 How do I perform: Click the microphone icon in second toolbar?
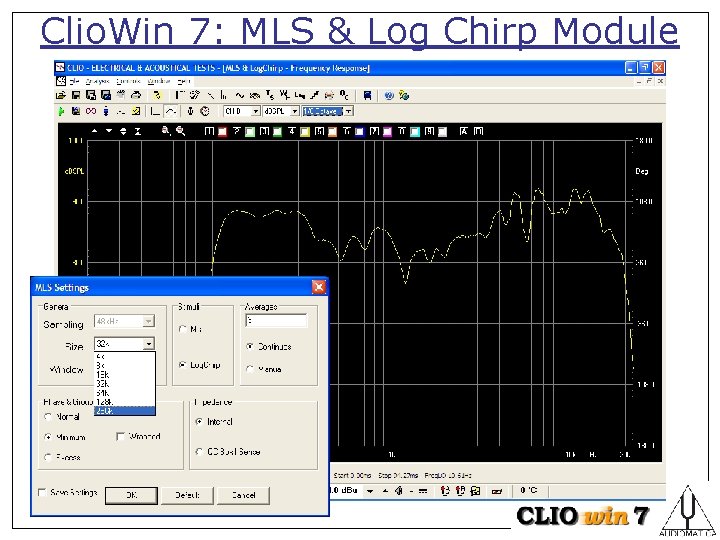[x=191, y=111]
